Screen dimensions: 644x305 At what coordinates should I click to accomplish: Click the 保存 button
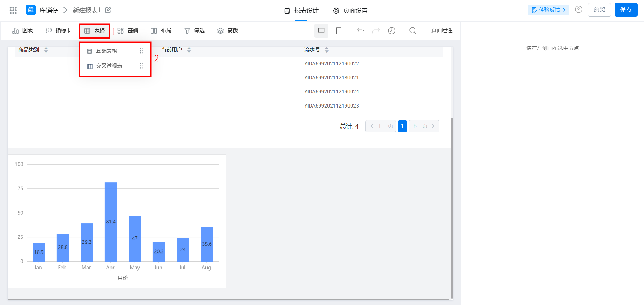[626, 9]
